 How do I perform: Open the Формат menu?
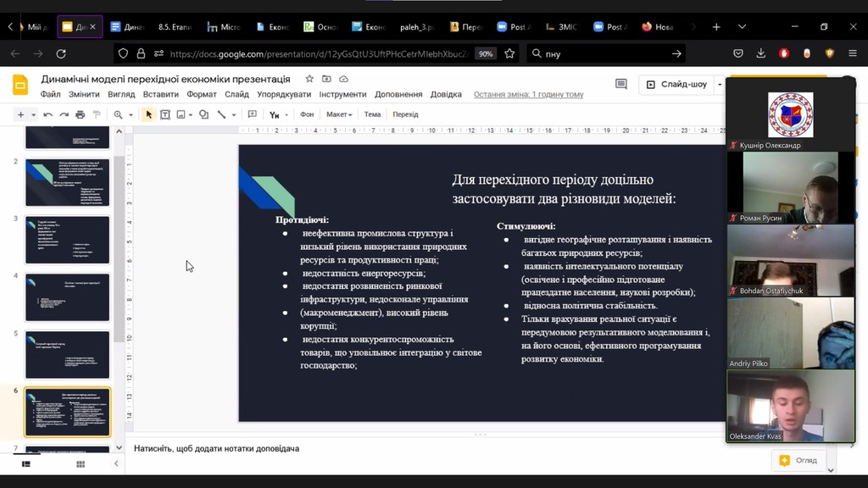point(202,94)
